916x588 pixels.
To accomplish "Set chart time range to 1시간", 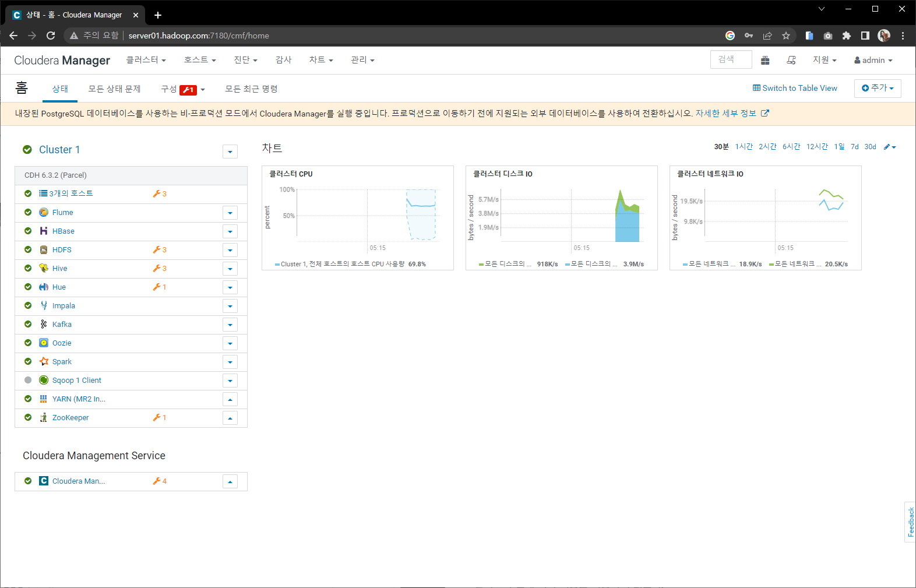I will click(x=744, y=147).
